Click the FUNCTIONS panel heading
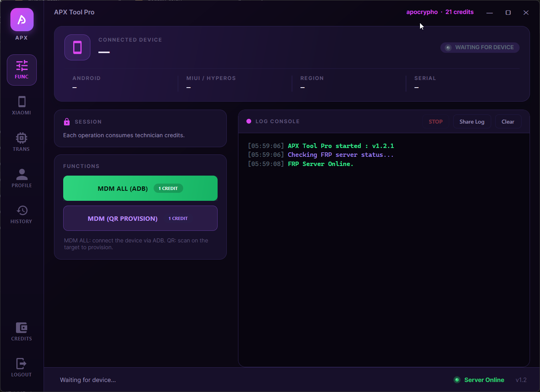This screenshot has height=392, width=540. [x=81, y=166]
